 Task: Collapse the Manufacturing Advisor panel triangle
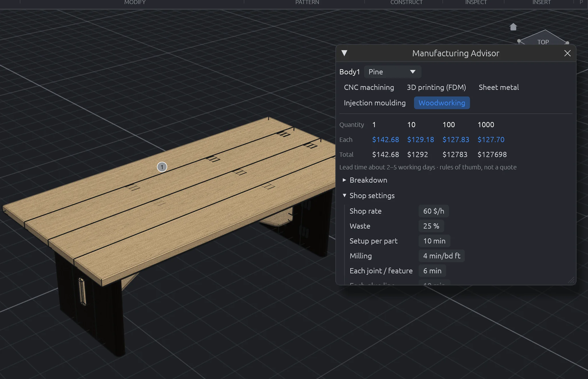click(x=344, y=53)
